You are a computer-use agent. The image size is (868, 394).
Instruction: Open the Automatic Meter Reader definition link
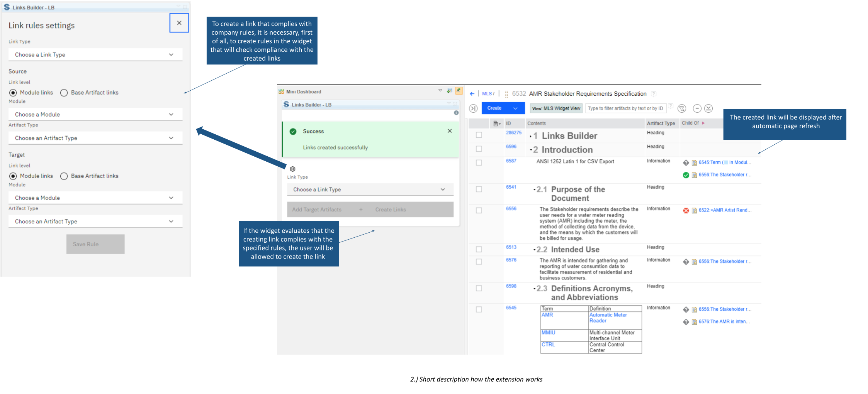608,318
